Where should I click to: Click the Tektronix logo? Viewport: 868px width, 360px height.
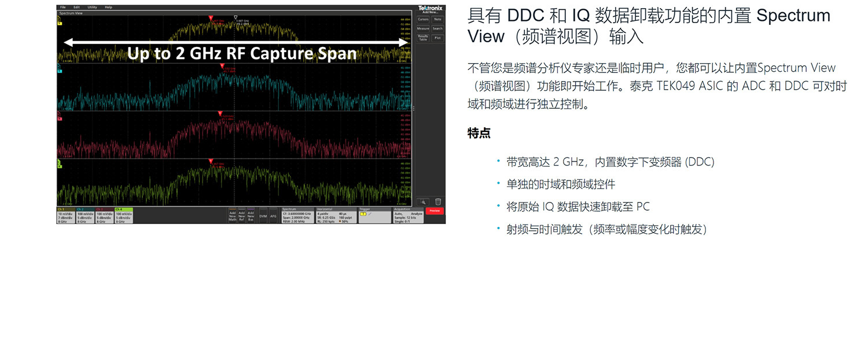430,8
